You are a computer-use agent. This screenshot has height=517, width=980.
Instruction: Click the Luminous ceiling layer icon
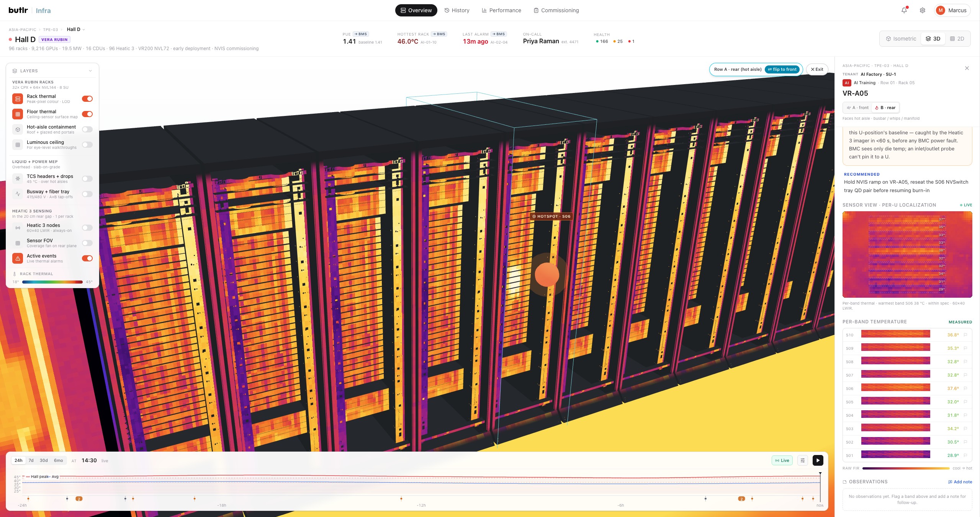click(x=18, y=145)
